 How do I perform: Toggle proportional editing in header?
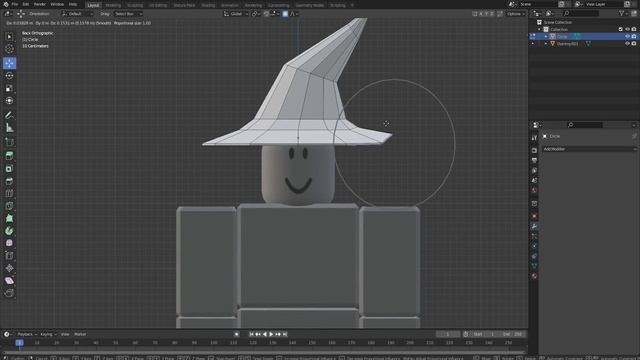(x=285, y=14)
